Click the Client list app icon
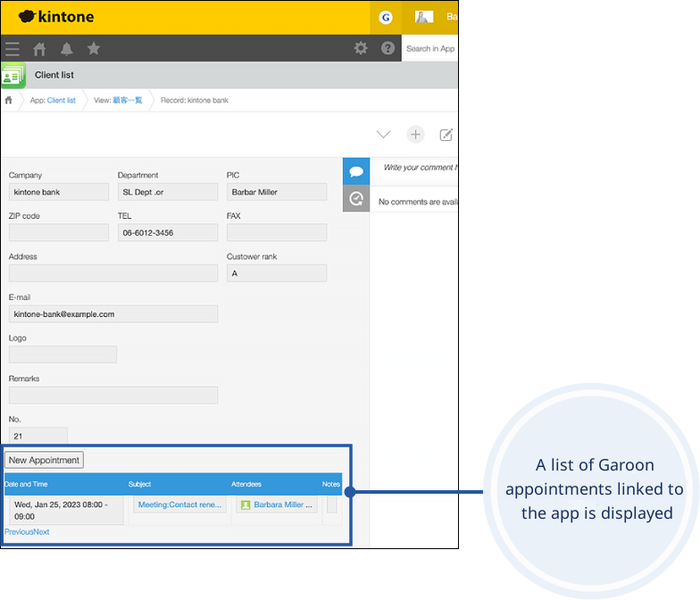 (x=12, y=75)
